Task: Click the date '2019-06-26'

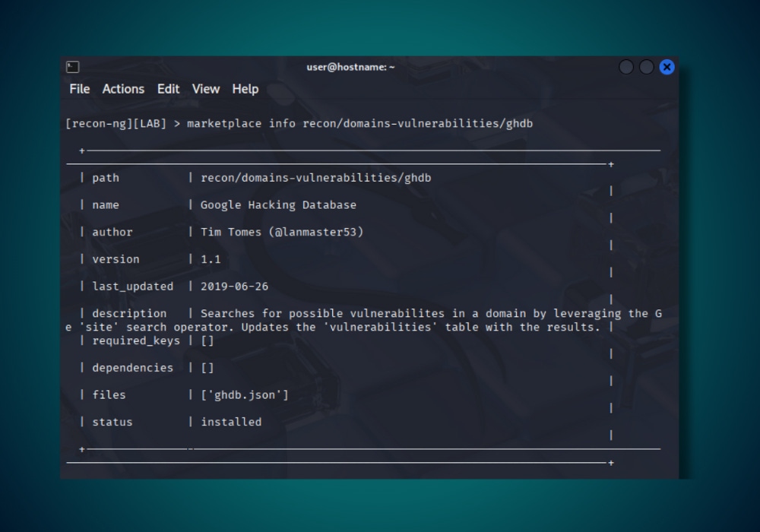Action: (235, 287)
